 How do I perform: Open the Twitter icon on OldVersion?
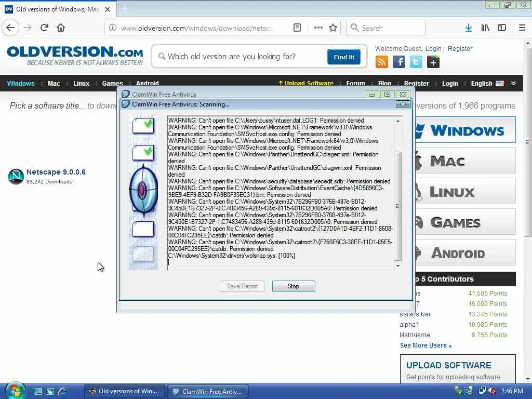[x=416, y=62]
